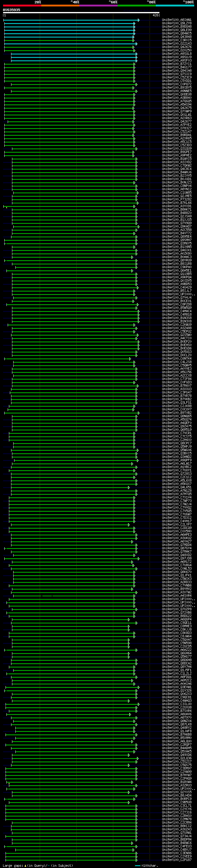
Task: Click hit label UniRef100_C7IF84
Action: (x=176, y=379)
